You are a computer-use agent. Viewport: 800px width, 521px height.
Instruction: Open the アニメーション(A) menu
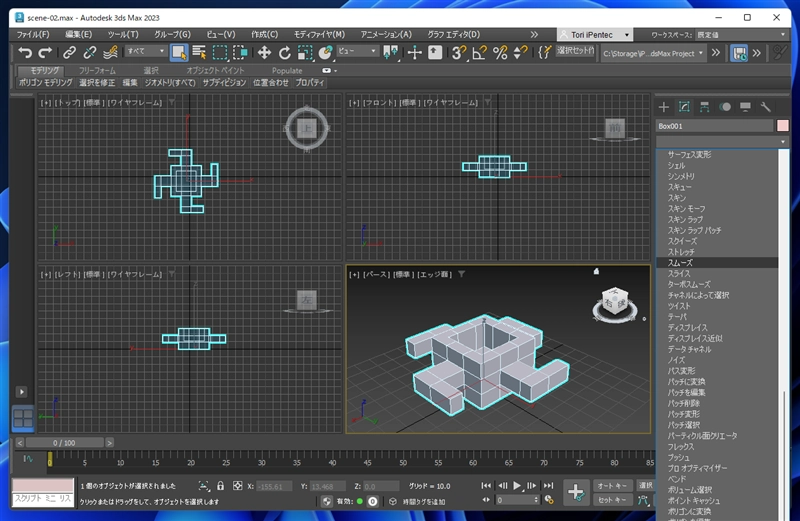386,35
